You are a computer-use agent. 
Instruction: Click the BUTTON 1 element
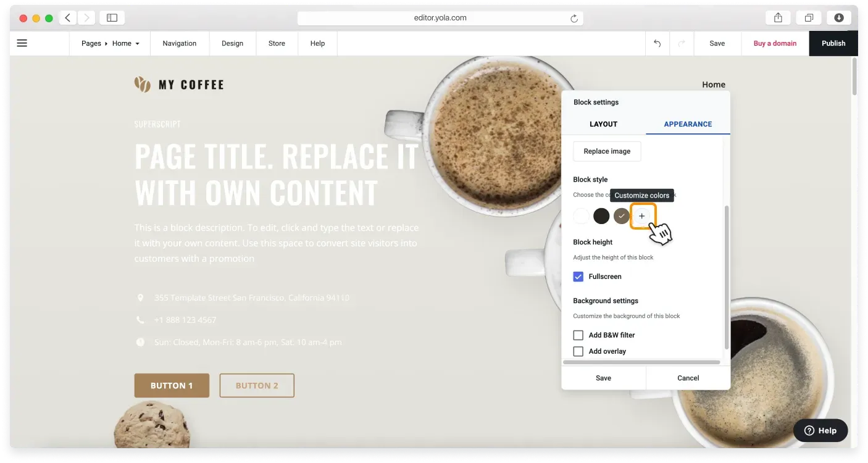coord(172,386)
